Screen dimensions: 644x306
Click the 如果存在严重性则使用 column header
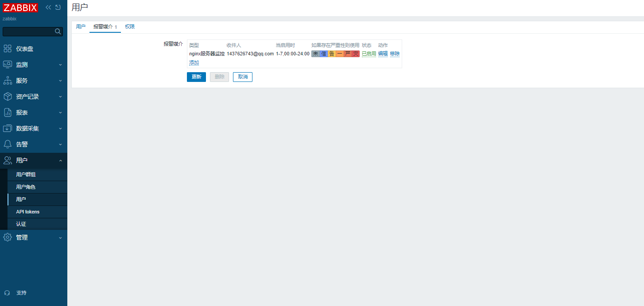click(335, 45)
